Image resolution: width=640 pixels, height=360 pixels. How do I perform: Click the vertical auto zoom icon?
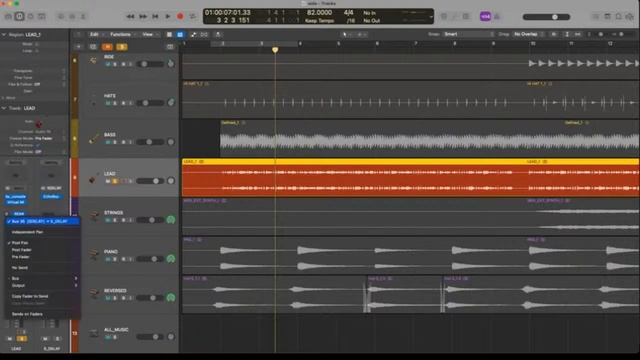(x=567, y=34)
